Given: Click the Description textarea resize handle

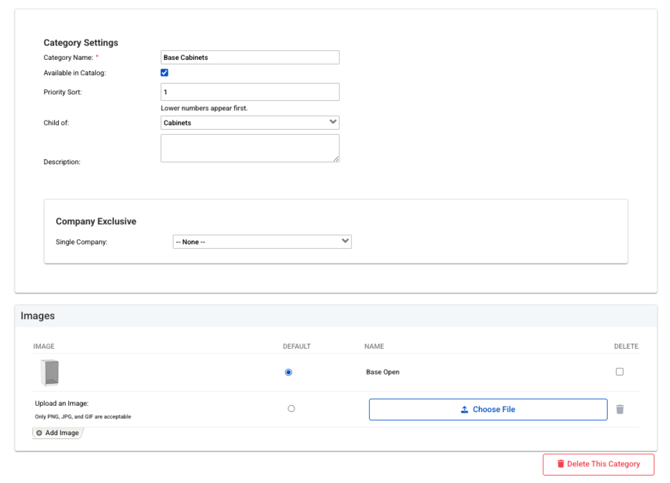Looking at the screenshot, I should point(336,159).
